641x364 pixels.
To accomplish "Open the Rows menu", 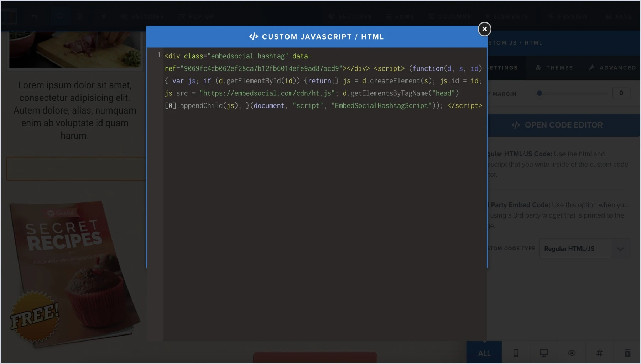I will click(401, 16).
